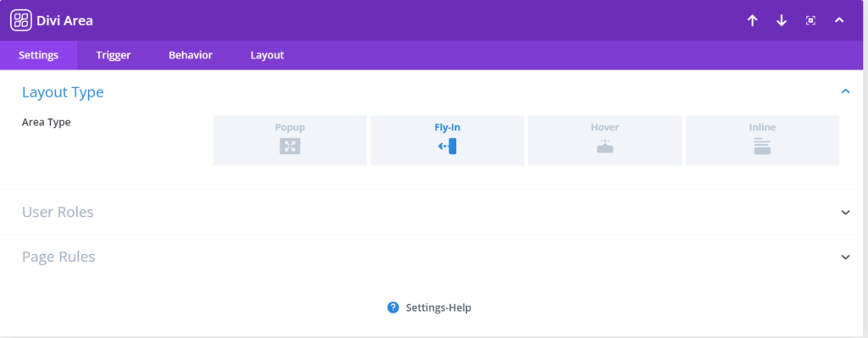Go to the Layout tab
Image resolution: width=868 pixels, height=338 pixels.
click(x=267, y=55)
